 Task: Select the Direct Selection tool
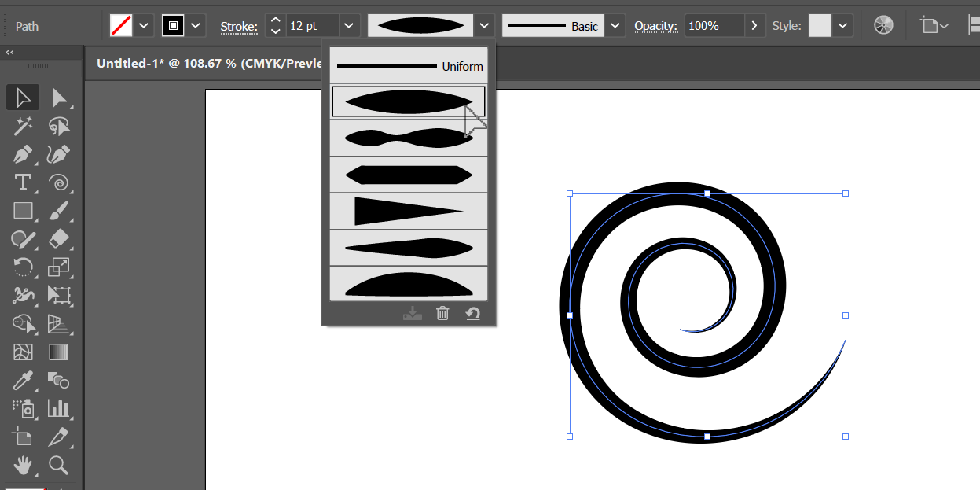tap(59, 98)
